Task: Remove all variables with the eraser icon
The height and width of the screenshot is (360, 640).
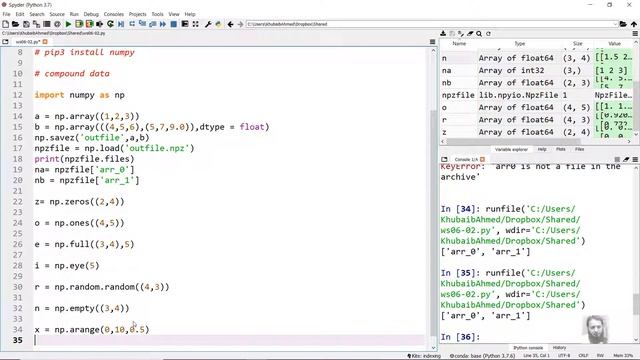Action: [470, 34]
